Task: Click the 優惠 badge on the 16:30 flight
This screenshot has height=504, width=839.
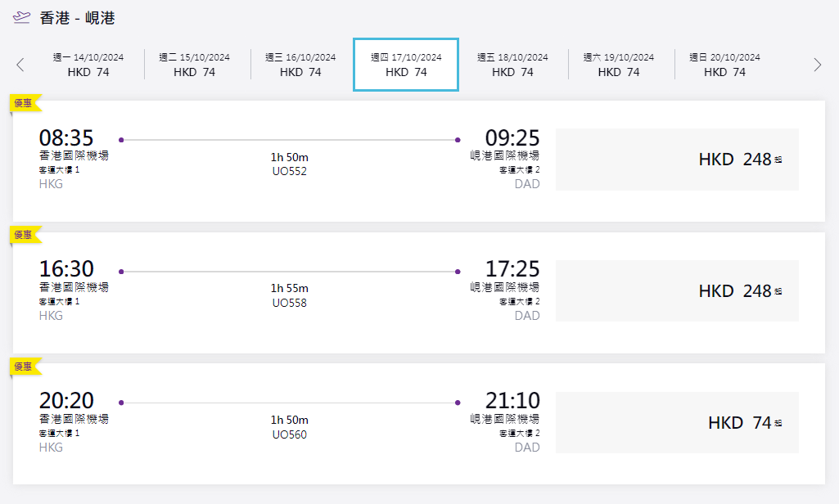Action: (24, 235)
